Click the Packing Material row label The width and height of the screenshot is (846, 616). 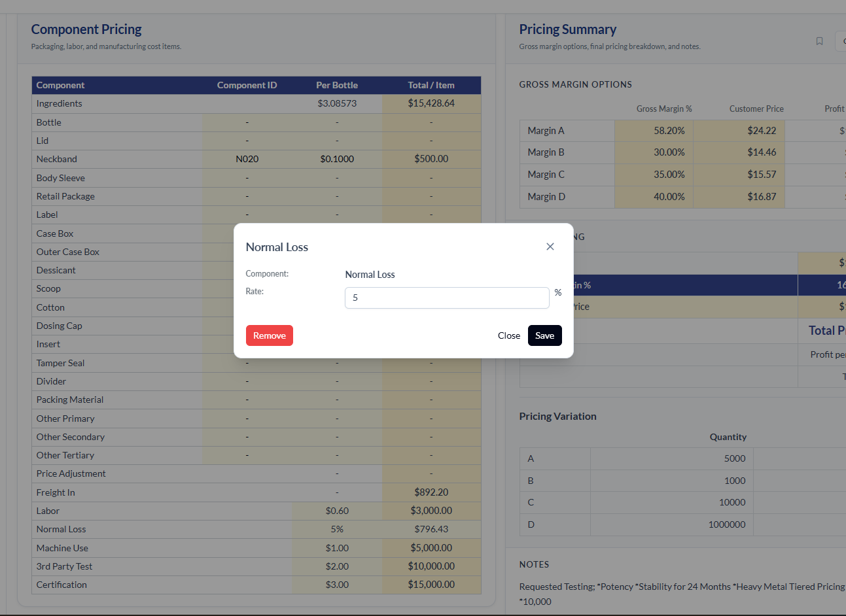pos(69,400)
